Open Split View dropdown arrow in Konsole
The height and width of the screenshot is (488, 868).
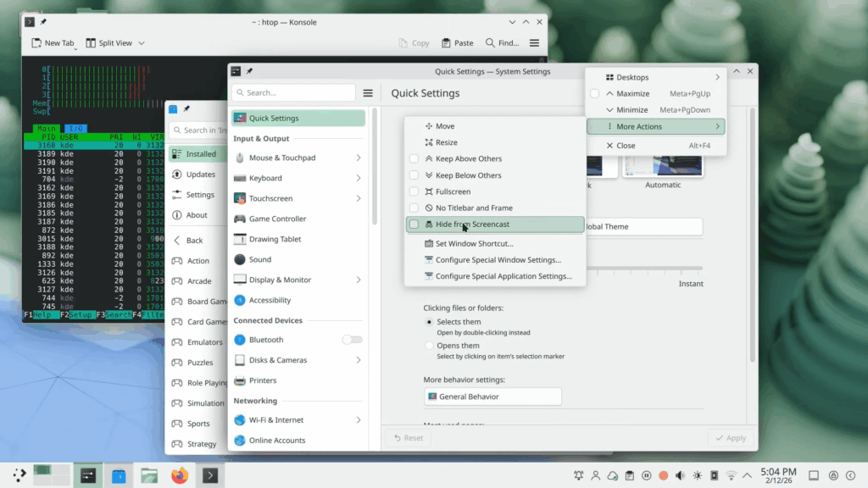coord(142,43)
